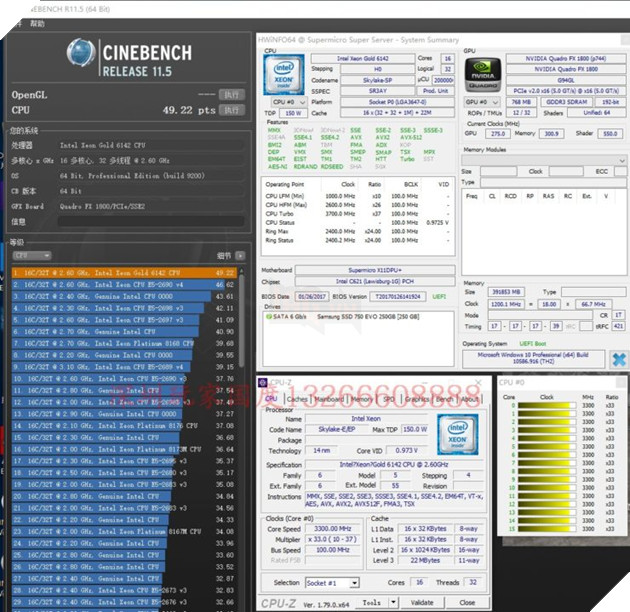Select the CPU tab in CPU-Z
This screenshot has height=612, width=630.
coord(271,399)
